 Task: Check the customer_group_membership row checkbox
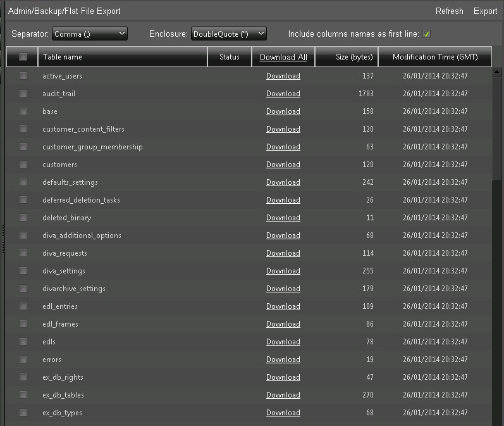point(23,146)
